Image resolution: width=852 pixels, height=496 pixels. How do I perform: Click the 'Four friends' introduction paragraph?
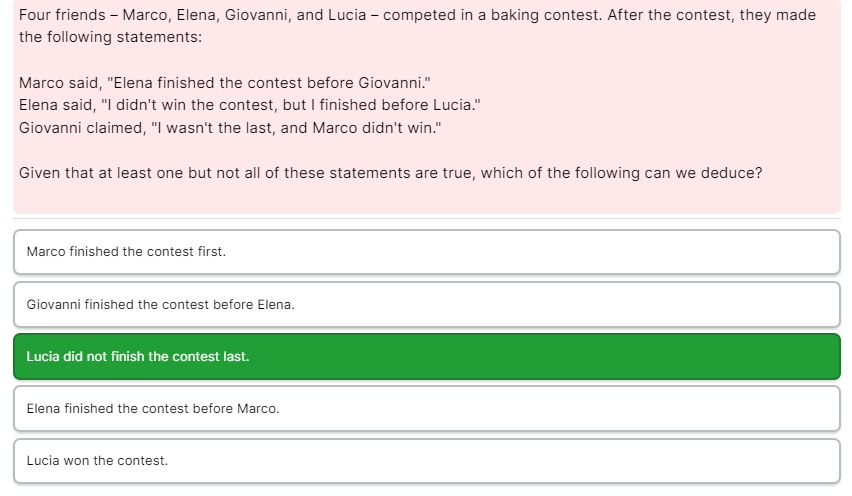coord(417,26)
